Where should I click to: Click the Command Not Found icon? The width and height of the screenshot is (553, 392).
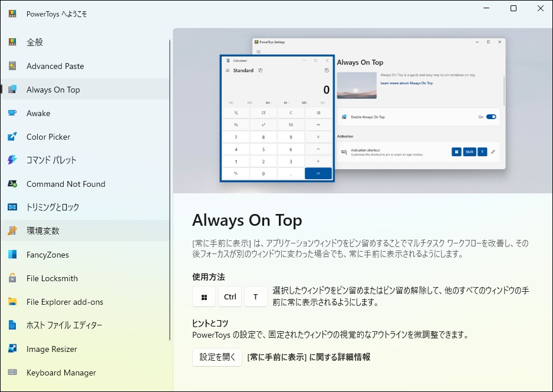[13, 184]
